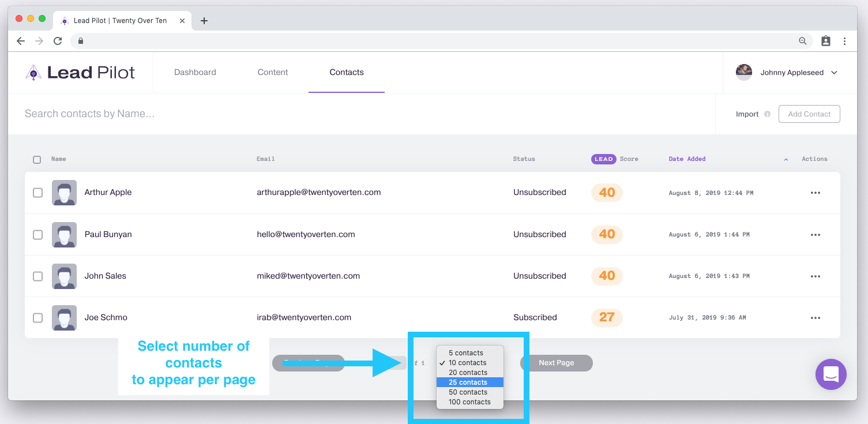Viewport: 868px width, 424px height.
Task: Click the browser address bar
Action: 441,41
